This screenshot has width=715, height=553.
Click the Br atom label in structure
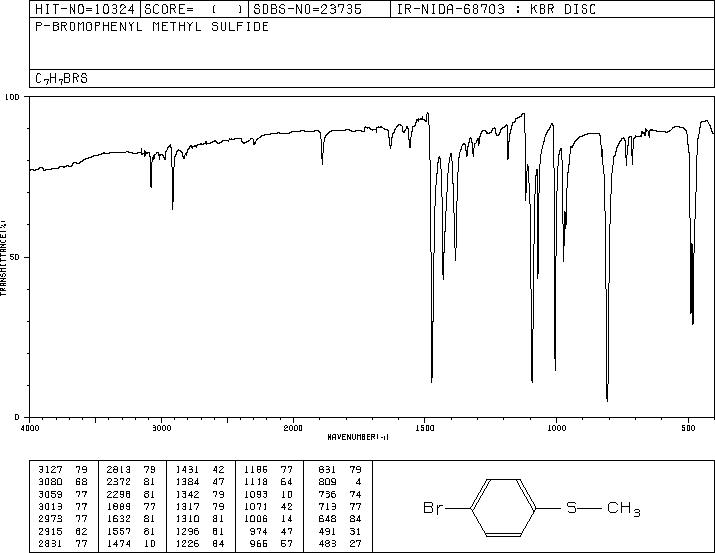(x=433, y=507)
